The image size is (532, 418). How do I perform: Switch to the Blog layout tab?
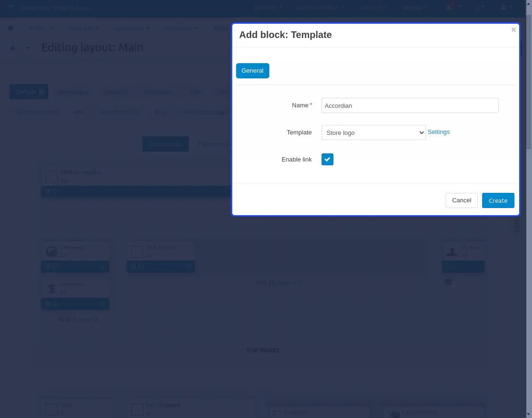point(160,112)
